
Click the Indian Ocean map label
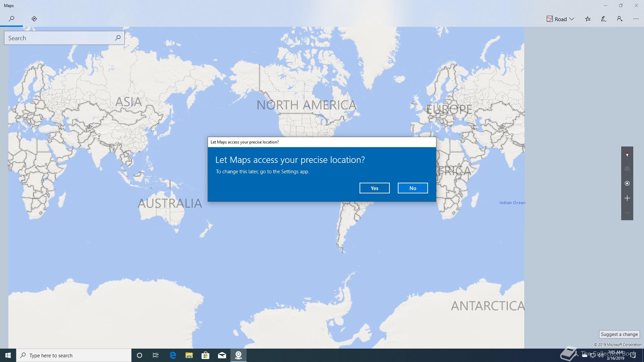coord(512,202)
